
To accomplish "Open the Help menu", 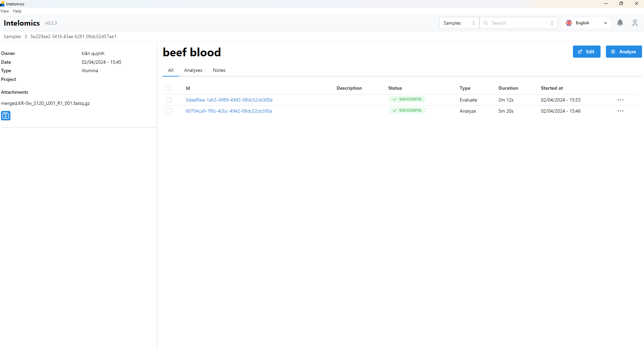I will (17, 11).
